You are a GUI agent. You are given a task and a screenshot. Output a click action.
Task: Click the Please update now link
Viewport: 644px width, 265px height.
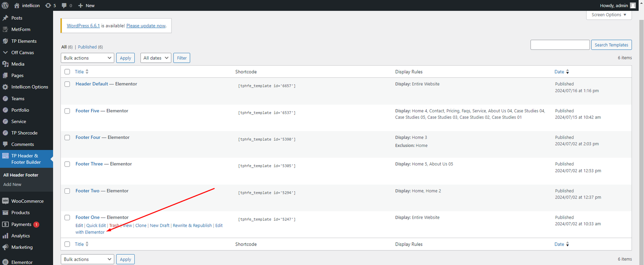[146, 26]
